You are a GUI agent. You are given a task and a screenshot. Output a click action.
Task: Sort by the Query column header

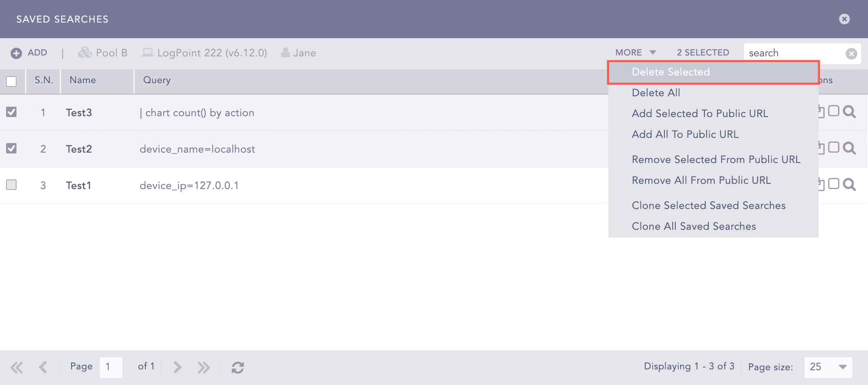157,80
